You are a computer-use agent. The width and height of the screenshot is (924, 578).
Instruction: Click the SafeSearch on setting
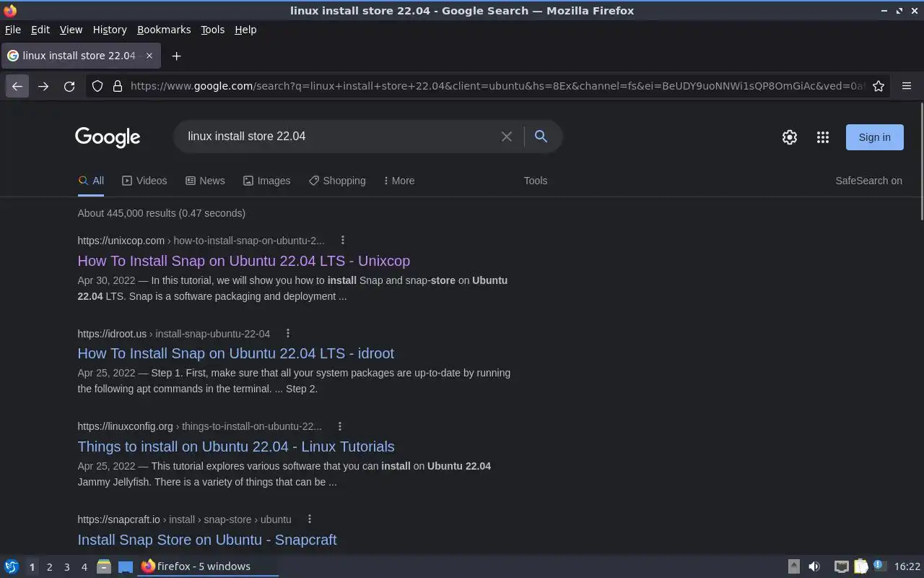(868, 181)
